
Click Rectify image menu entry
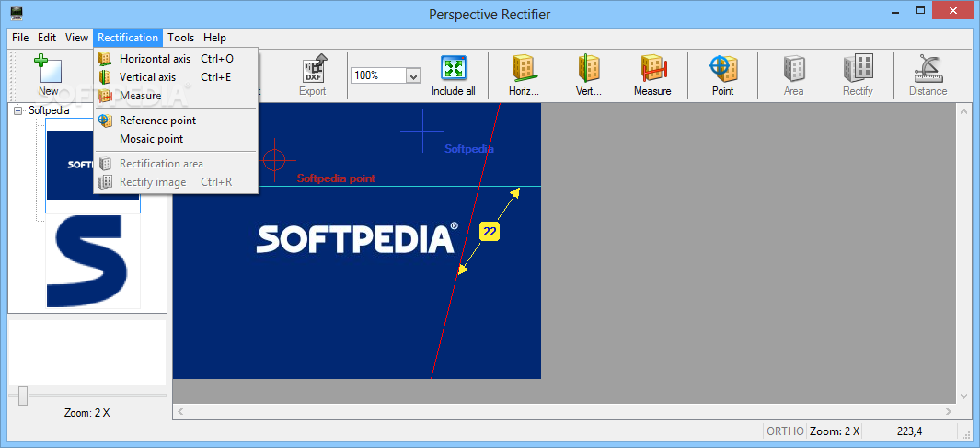click(x=176, y=182)
